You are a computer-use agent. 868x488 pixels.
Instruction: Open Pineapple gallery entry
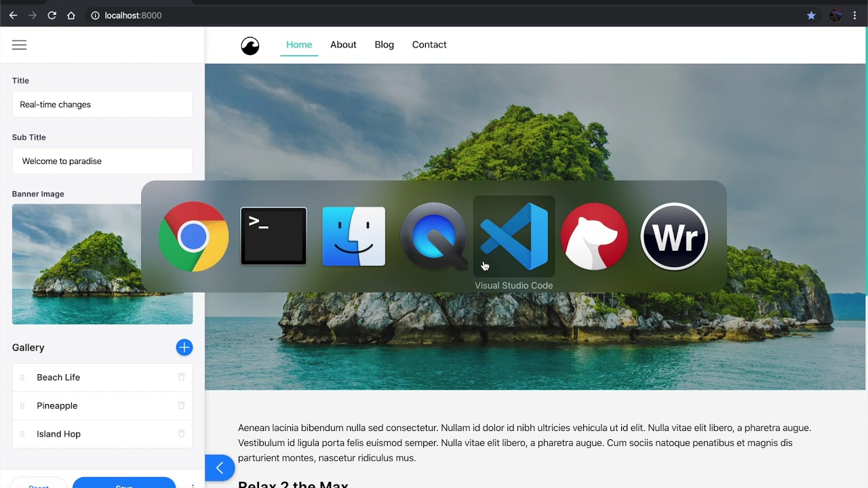tap(102, 405)
